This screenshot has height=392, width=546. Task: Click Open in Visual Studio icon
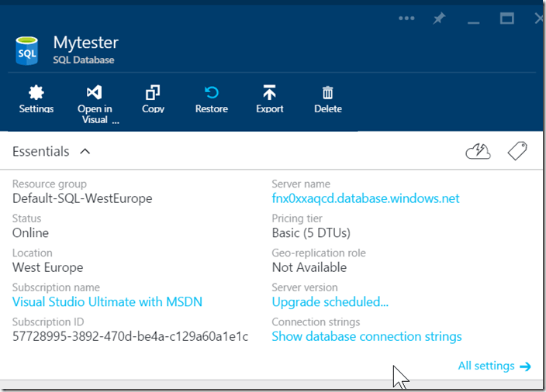click(95, 94)
